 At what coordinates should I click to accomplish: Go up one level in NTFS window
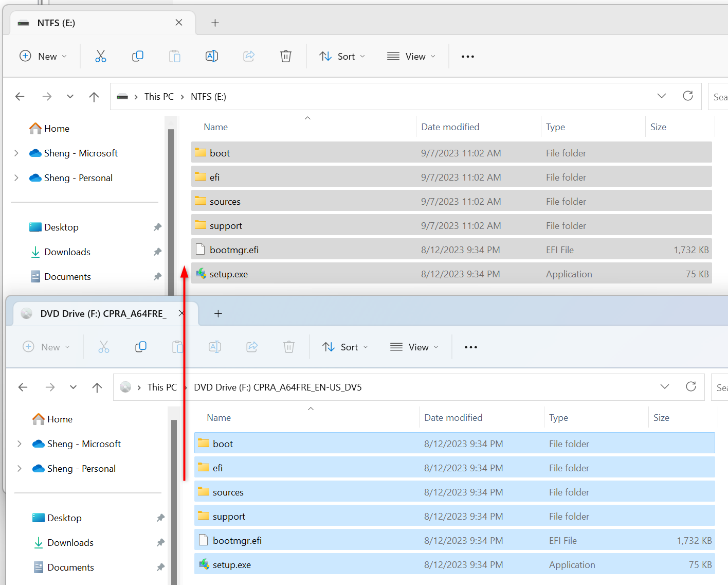click(x=94, y=97)
